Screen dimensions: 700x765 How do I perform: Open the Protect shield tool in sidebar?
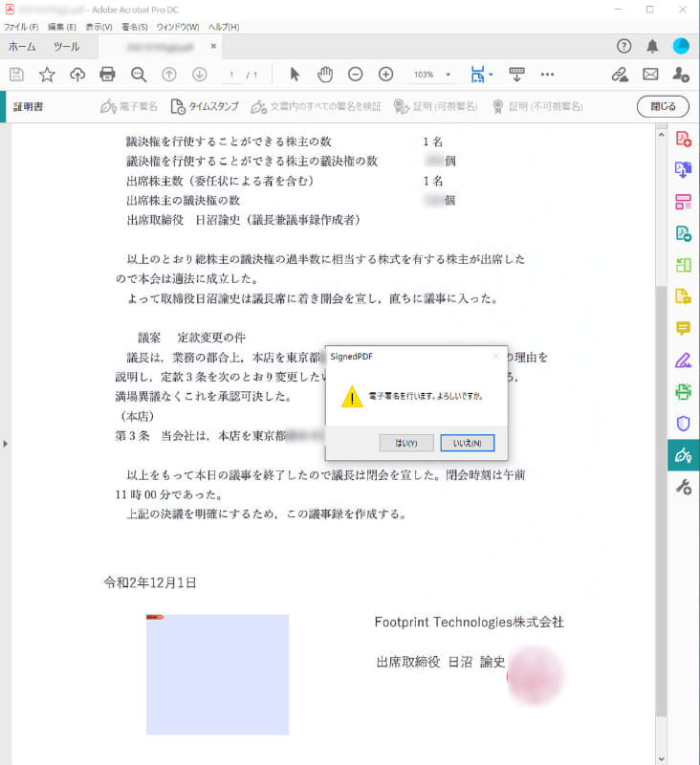(x=683, y=424)
